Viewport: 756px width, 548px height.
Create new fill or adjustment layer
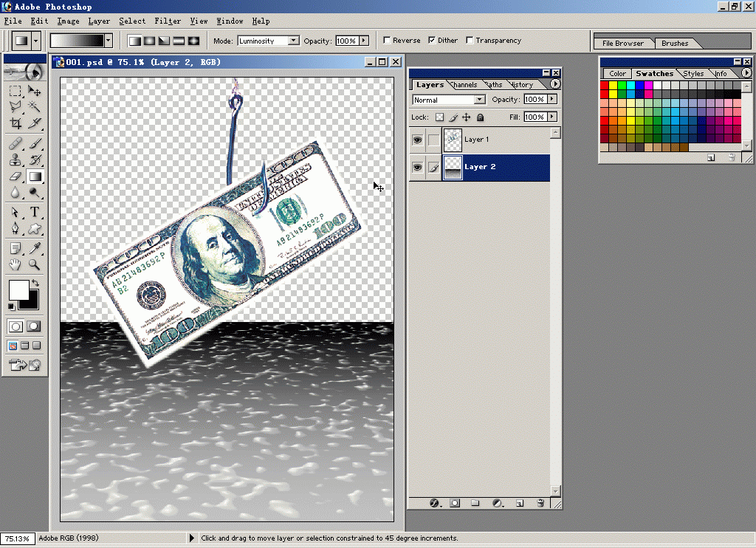tap(498, 503)
